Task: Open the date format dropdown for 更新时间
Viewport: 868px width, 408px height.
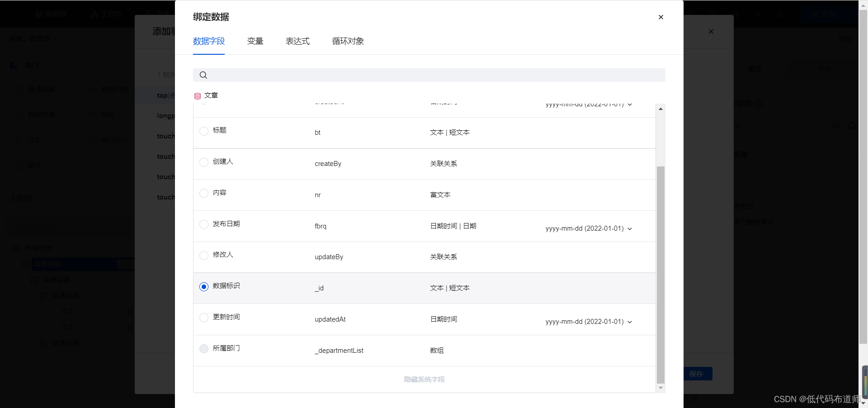Action: click(589, 322)
